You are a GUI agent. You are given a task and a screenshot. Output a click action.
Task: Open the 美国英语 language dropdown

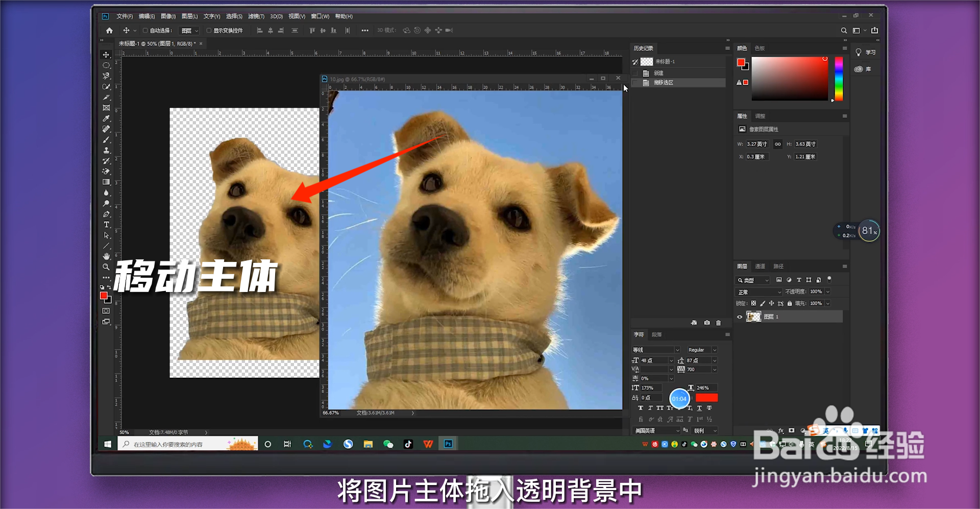[x=657, y=431]
